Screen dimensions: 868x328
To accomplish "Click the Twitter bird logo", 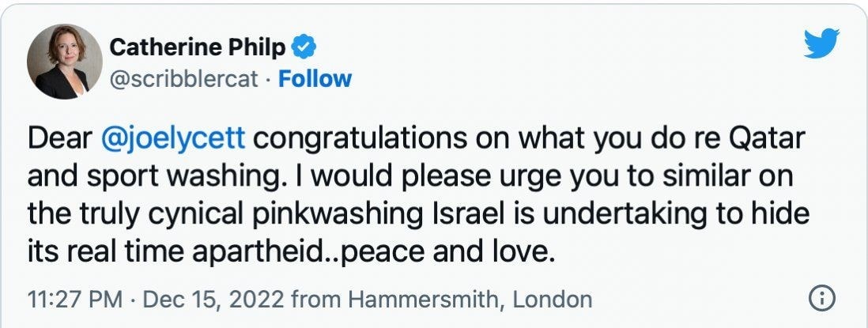I will coord(821,43).
